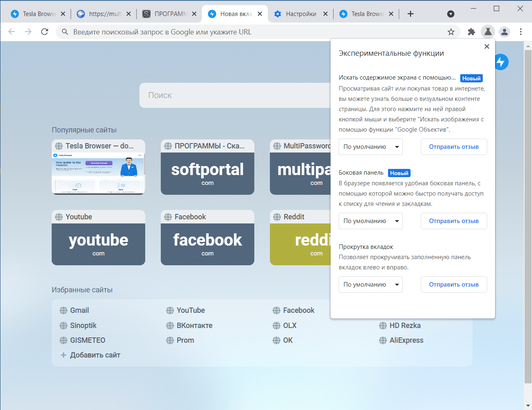The height and width of the screenshot is (410, 532).
Task: Click the page scrollbar up arrow
Action: tap(528, 46)
